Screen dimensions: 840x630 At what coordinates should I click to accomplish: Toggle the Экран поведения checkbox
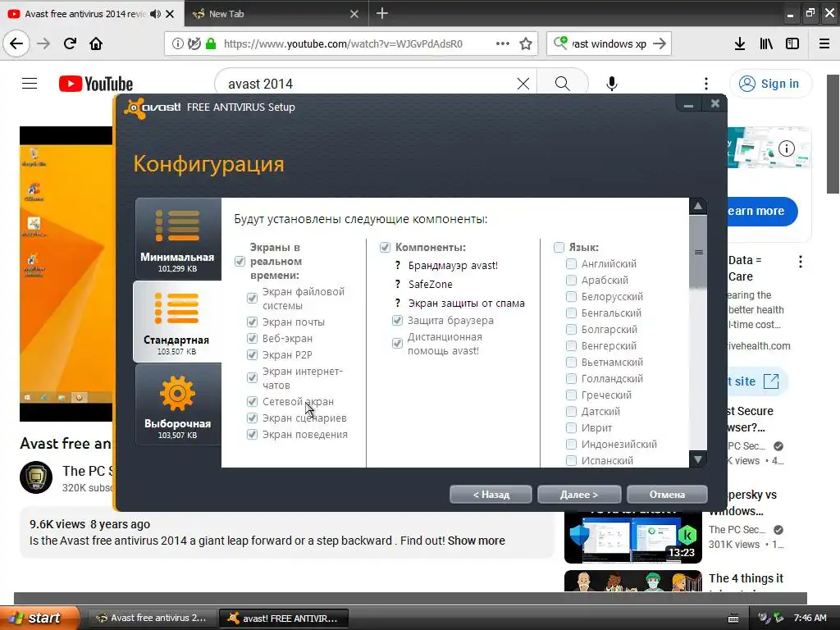(x=252, y=434)
